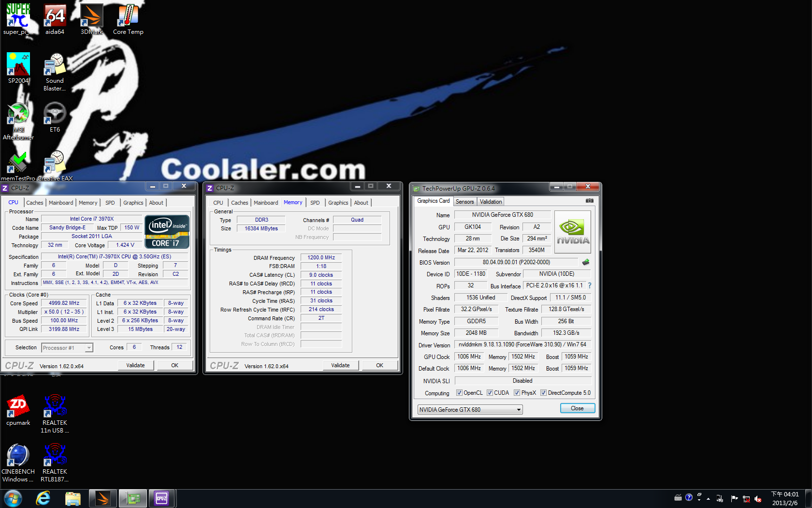Launch the cpumark desktop icon
Image resolution: width=812 pixels, height=508 pixels.
[18, 410]
